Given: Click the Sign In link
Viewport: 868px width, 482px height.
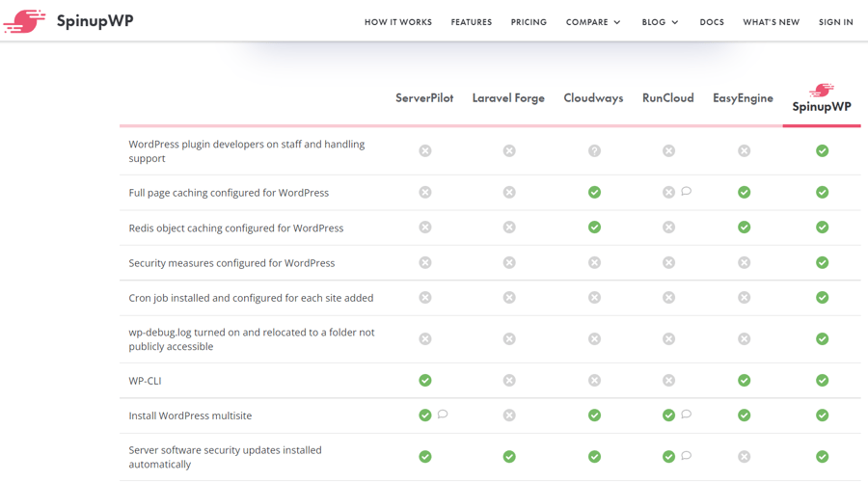Looking at the screenshot, I should pos(836,22).
